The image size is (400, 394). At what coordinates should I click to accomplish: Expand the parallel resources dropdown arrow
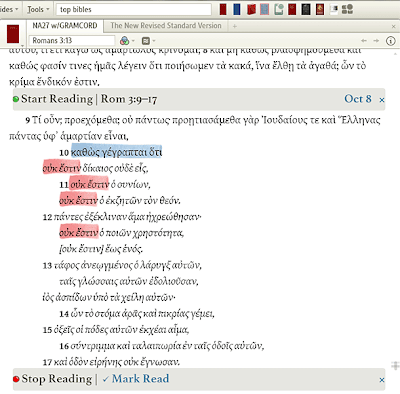154,41
